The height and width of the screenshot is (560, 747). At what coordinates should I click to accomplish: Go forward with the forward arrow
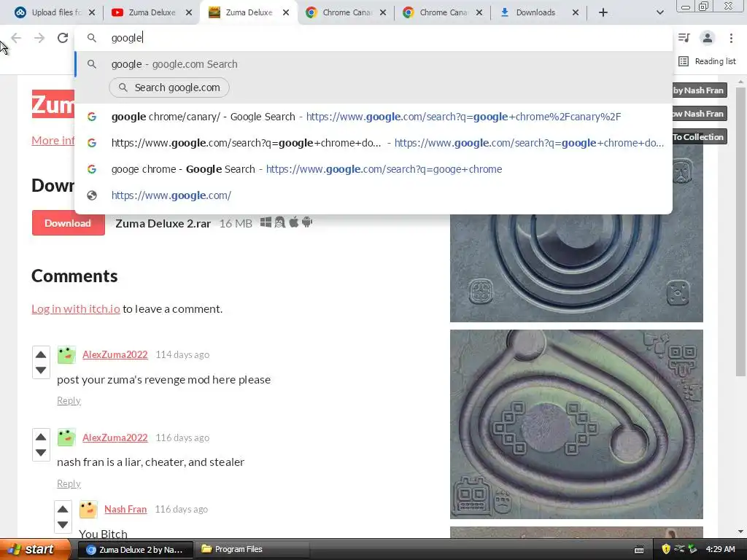click(x=39, y=38)
